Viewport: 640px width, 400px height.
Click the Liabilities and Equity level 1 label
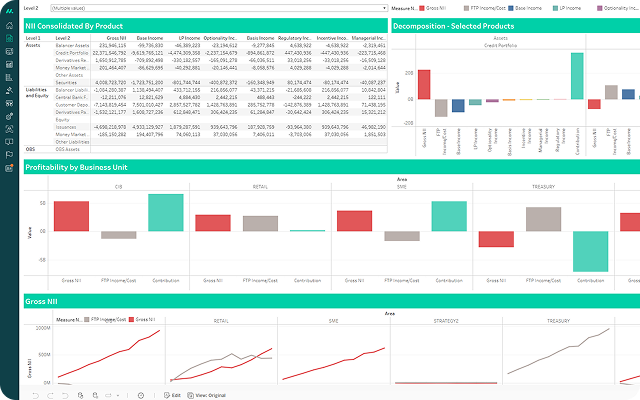pos(37,93)
